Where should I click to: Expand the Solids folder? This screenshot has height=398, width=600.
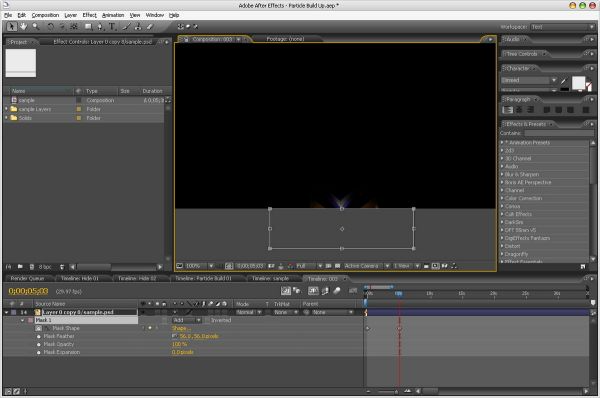(6, 117)
